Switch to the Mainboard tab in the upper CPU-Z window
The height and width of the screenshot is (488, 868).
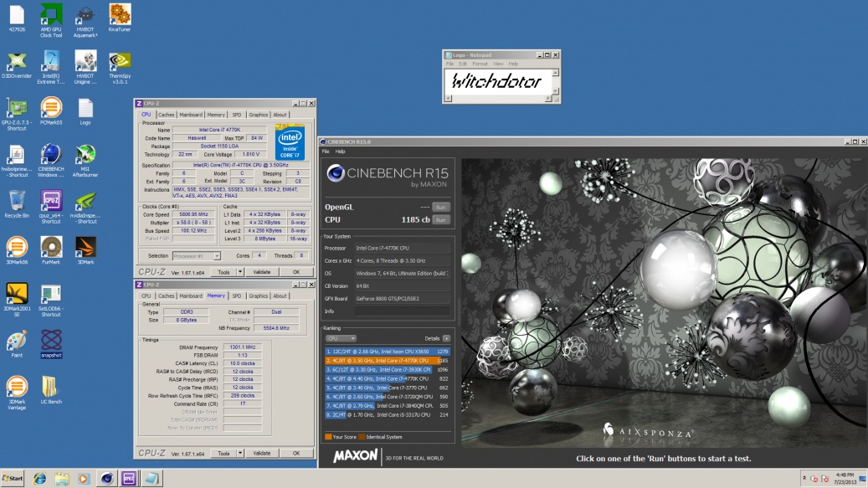[x=191, y=115]
